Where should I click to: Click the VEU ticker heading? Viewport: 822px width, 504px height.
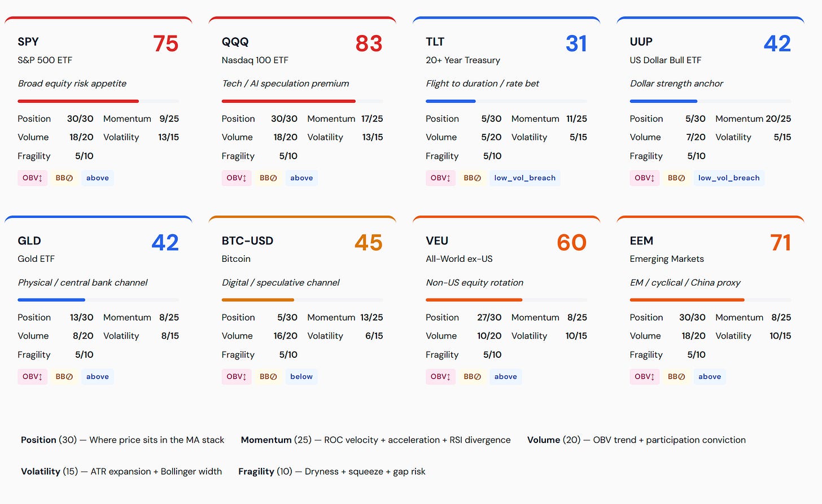tap(437, 240)
